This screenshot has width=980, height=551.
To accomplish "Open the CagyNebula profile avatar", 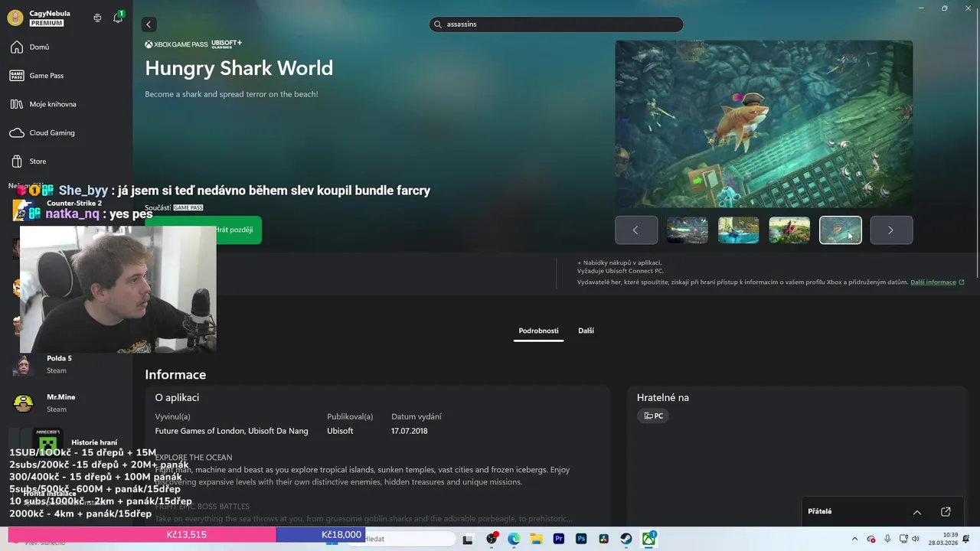I will 15,18.
